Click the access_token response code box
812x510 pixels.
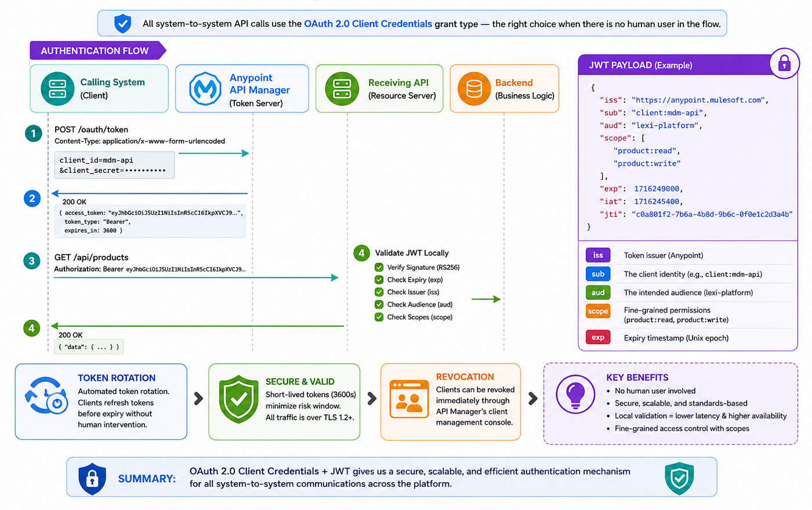(150, 221)
